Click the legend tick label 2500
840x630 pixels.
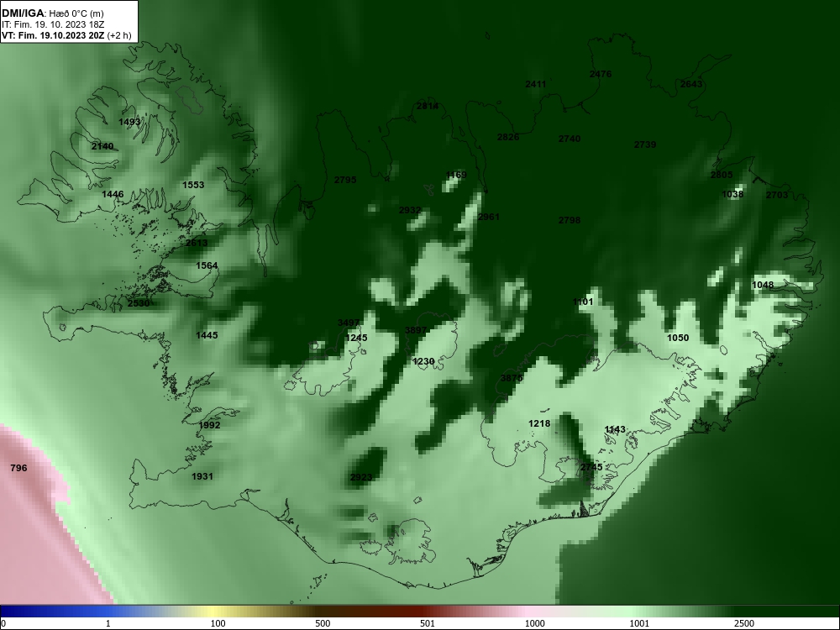coord(744,623)
